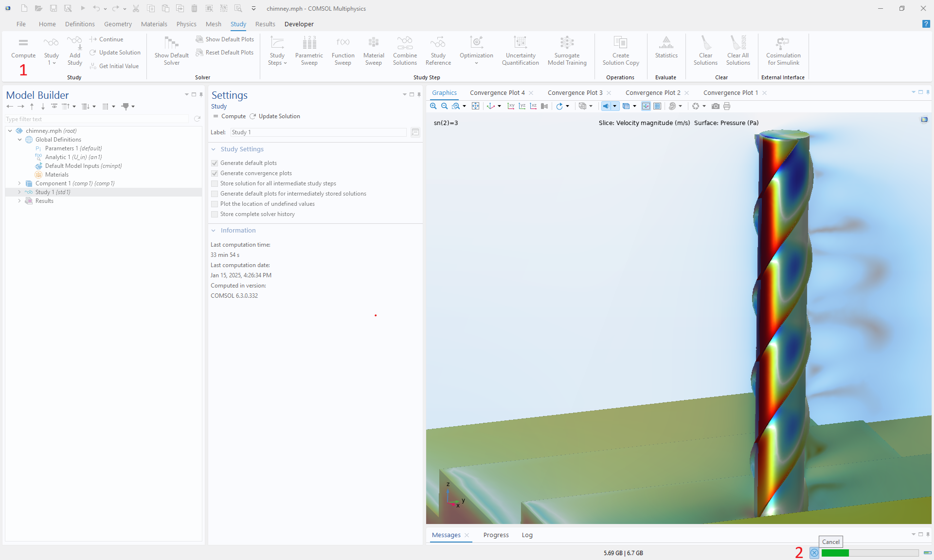Click Update Solution in Settings panel
Viewport: 934px width, 560px height.
pos(275,116)
